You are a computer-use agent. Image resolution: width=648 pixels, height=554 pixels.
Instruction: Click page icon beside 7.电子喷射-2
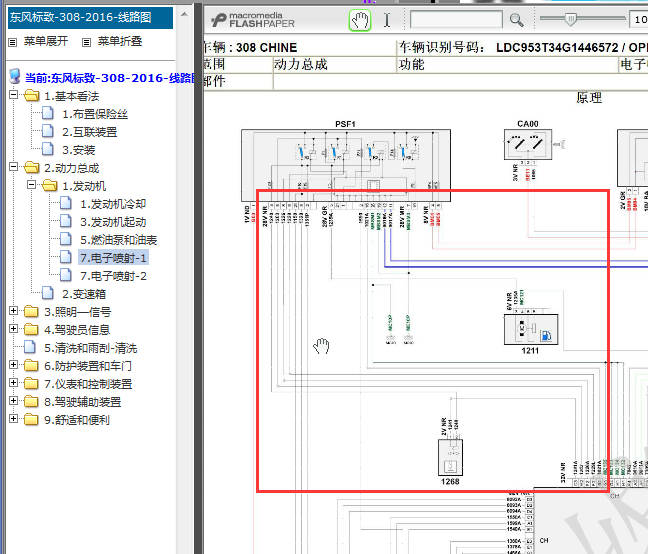66,275
